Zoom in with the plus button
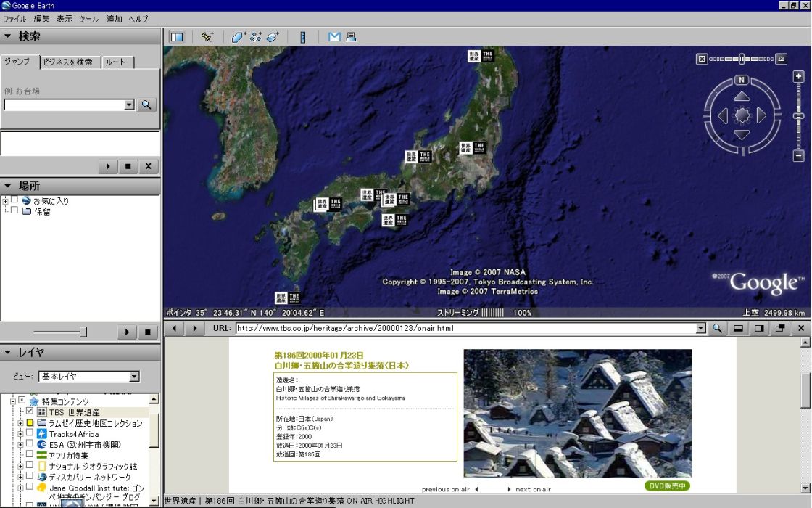This screenshot has height=508, width=812. (798, 77)
